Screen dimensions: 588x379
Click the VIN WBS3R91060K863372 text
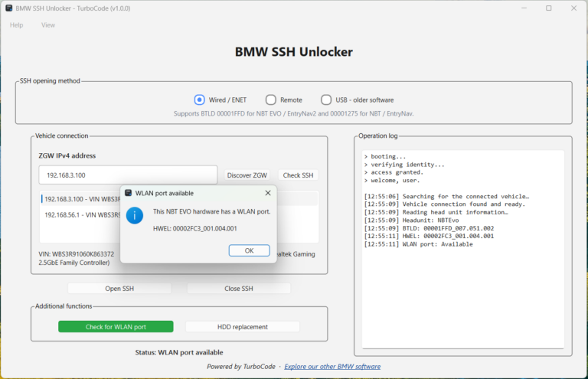77,253
